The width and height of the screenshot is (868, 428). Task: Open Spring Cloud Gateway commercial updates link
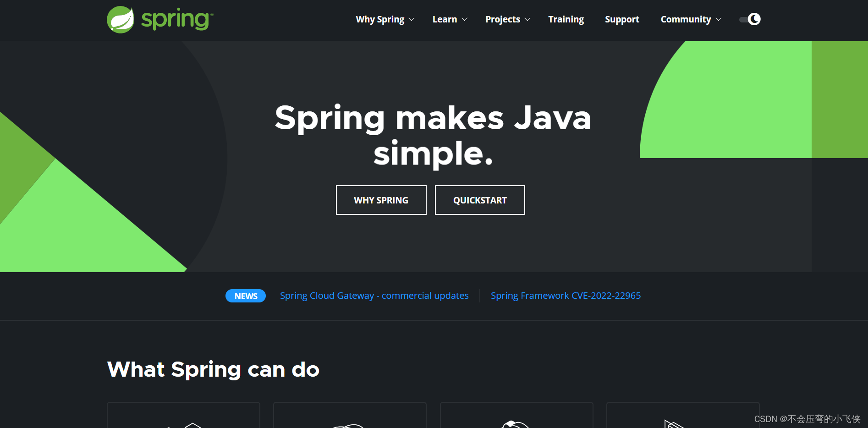click(x=374, y=296)
